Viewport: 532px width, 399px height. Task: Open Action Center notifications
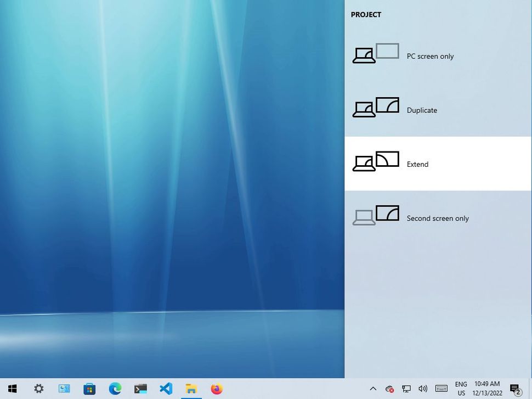[514, 389]
